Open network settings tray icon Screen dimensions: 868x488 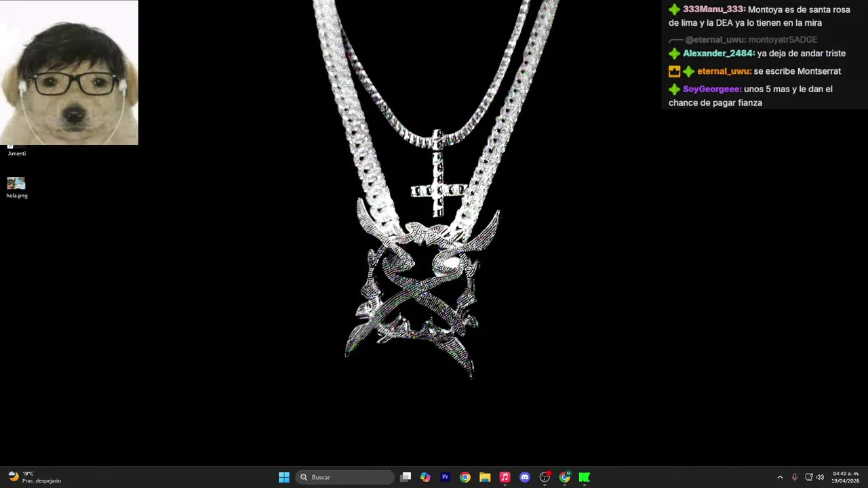pyautogui.click(x=809, y=477)
